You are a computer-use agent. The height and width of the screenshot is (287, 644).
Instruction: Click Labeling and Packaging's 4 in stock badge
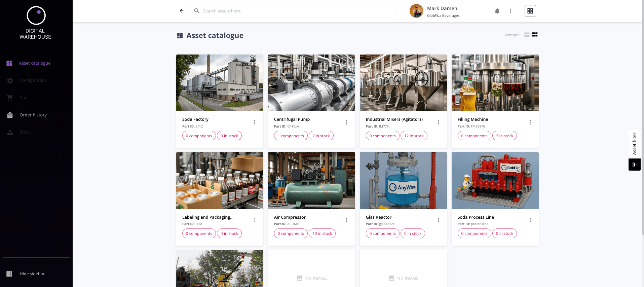click(229, 233)
